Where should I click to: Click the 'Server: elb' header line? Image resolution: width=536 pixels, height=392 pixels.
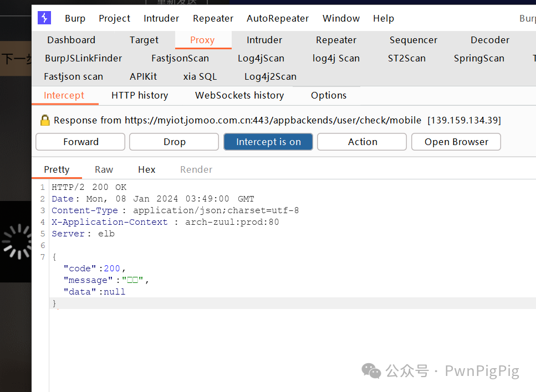pos(83,234)
